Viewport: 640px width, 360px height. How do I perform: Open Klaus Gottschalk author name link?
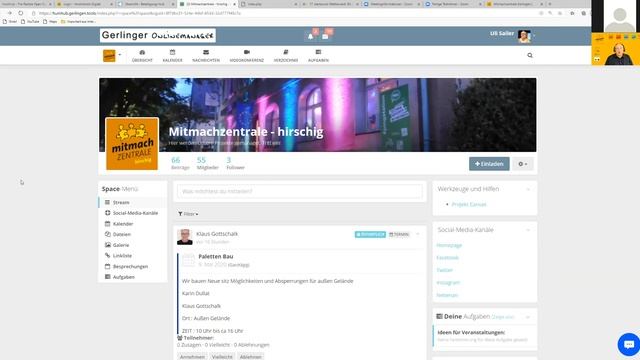217,234
